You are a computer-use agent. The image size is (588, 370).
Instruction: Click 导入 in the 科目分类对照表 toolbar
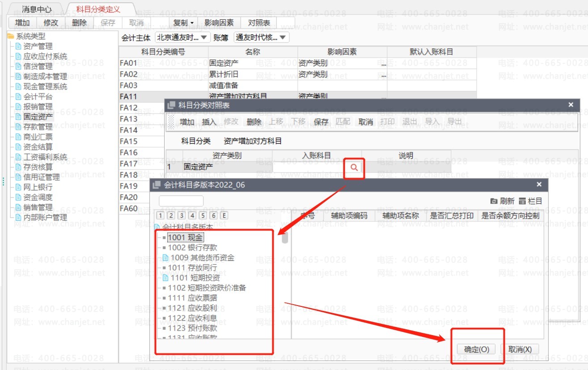(x=432, y=122)
